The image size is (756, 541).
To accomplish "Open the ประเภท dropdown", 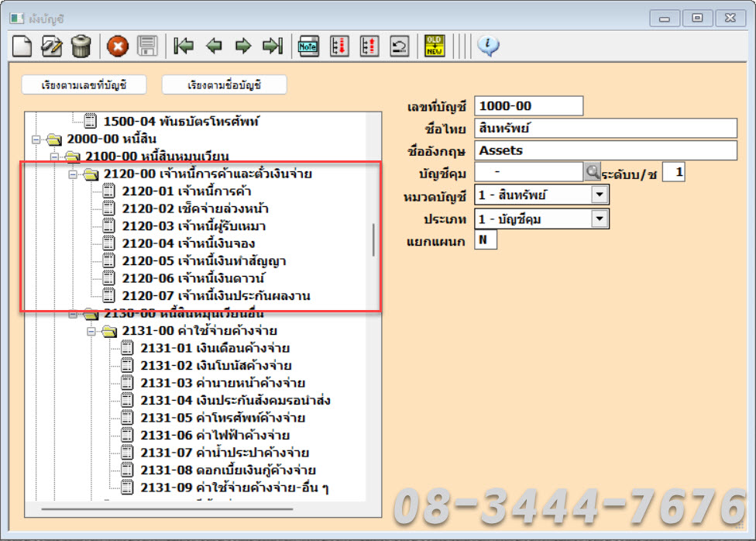I will point(600,219).
